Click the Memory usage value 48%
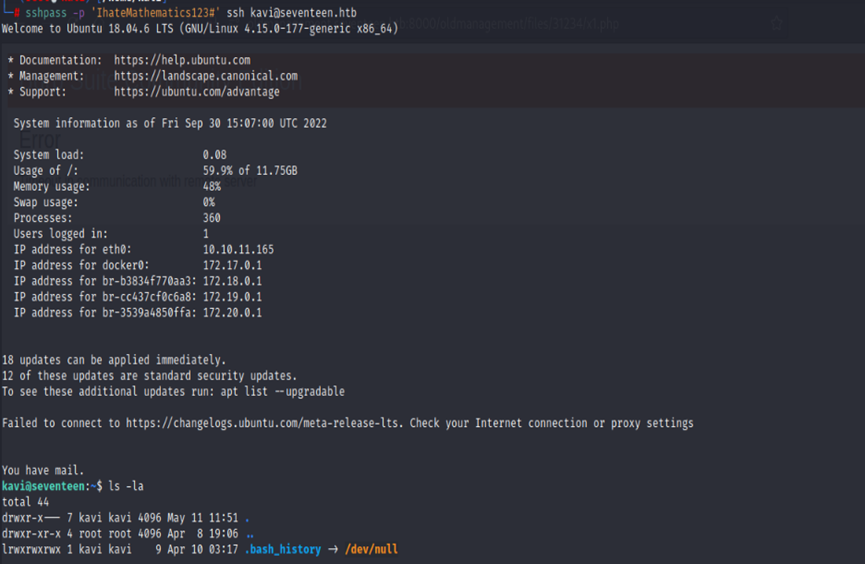Viewport: 865px width, 564px height. pos(211,187)
